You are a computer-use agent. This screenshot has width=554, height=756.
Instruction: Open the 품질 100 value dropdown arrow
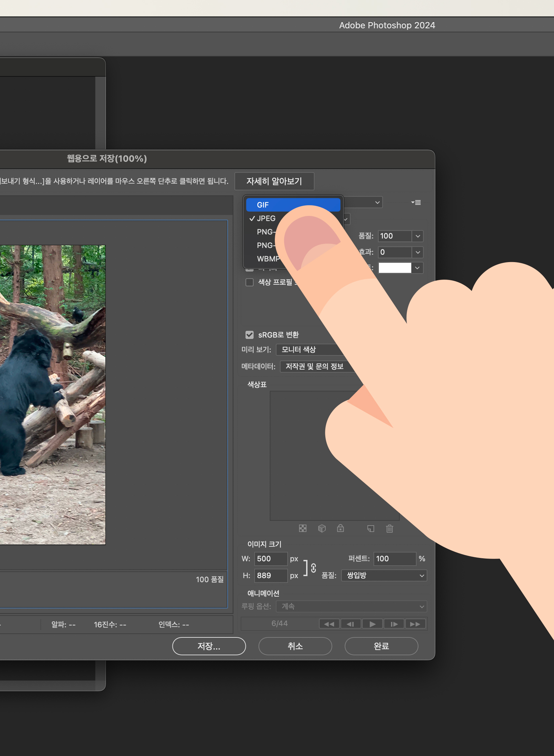(418, 236)
